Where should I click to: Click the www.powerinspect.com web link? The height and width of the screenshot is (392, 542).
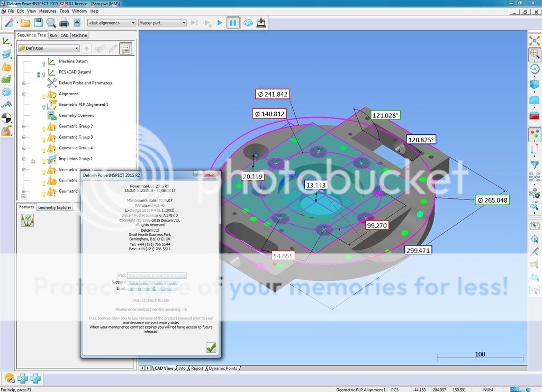point(157,275)
